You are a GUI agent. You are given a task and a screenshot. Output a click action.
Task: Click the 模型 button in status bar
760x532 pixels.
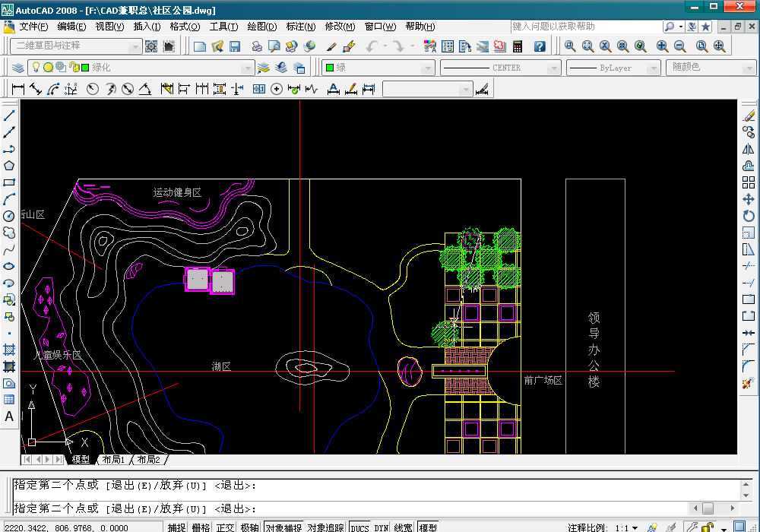[428, 527]
